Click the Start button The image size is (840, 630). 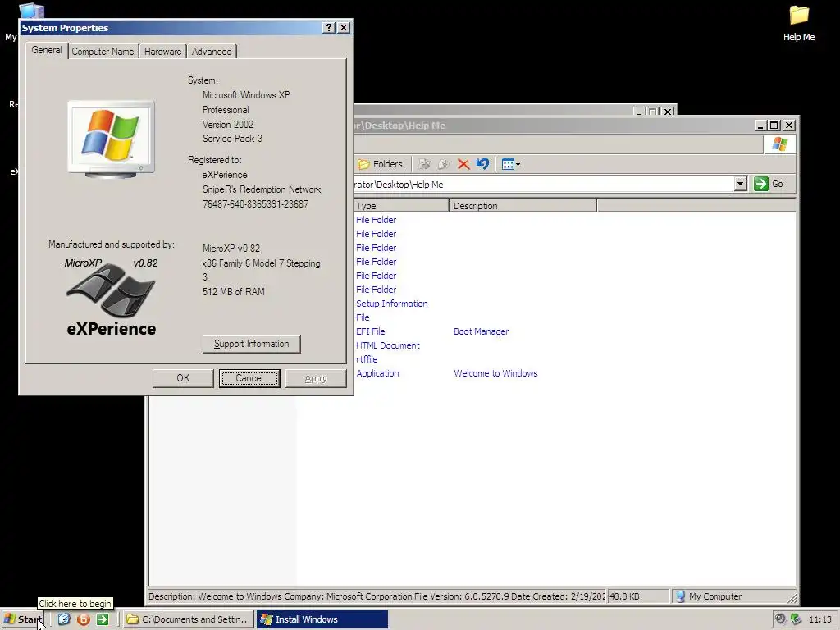[22, 619]
